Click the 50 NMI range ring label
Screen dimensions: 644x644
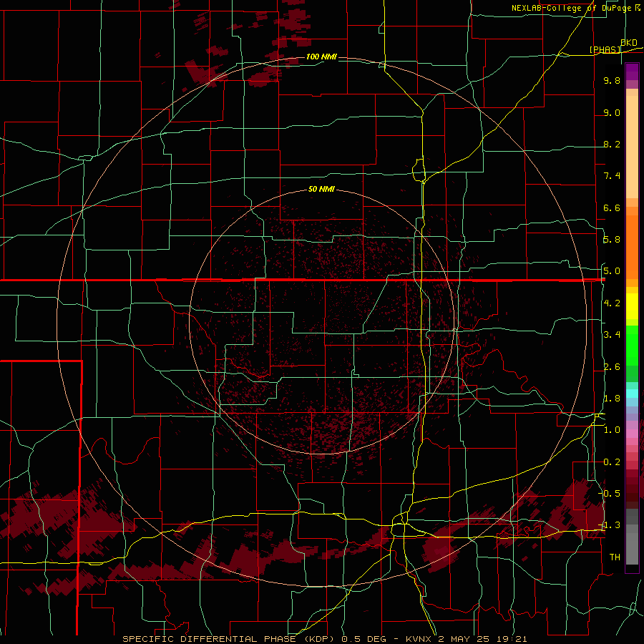321,190
